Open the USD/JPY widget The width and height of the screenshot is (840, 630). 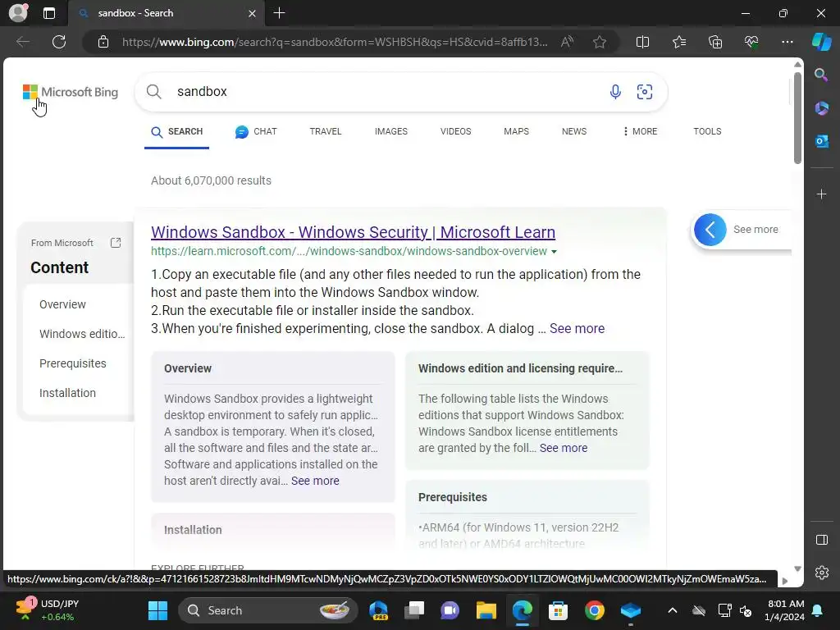(x=47, y=609)
